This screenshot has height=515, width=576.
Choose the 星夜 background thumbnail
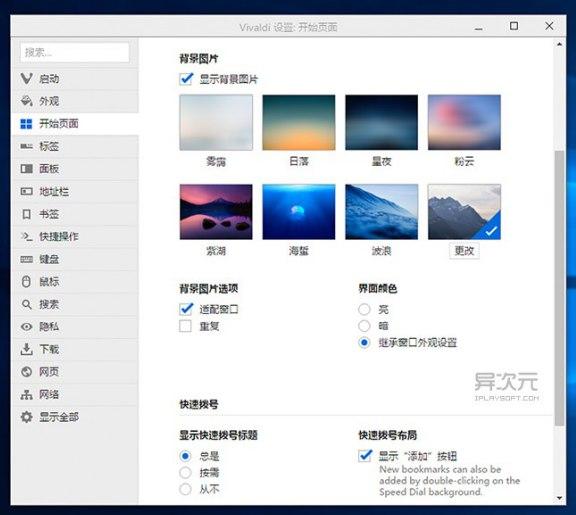(x=381, y=122)
